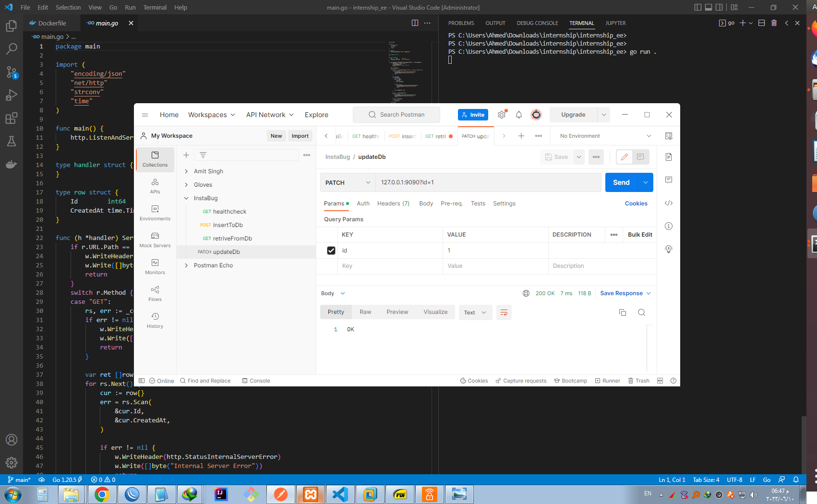
Task: Open No Environment dropdown
Action: (x=605, y=136)
